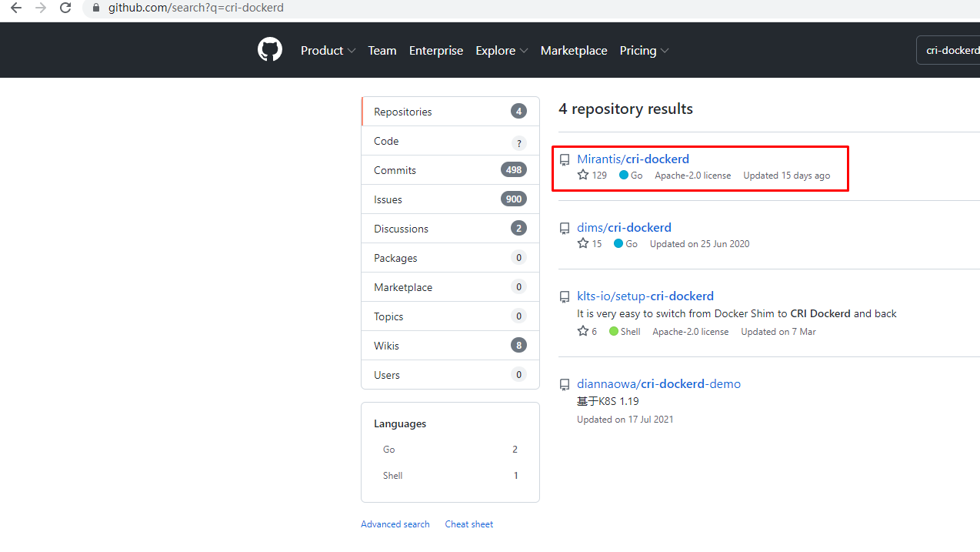The image size is (980, 552).
Task: Open the Advanced search link
Action: pos(395,524)
